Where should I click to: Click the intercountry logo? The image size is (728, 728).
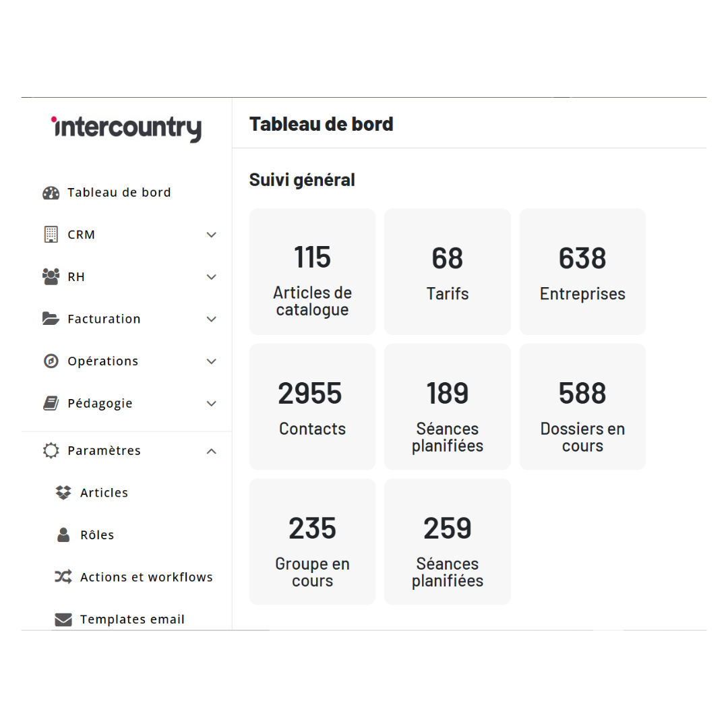[x=127, y=128]
